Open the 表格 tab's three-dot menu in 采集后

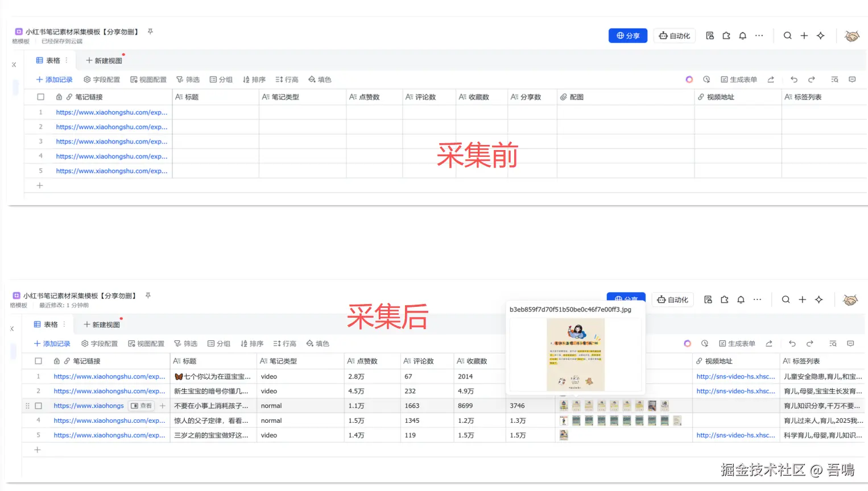[64, 324]
